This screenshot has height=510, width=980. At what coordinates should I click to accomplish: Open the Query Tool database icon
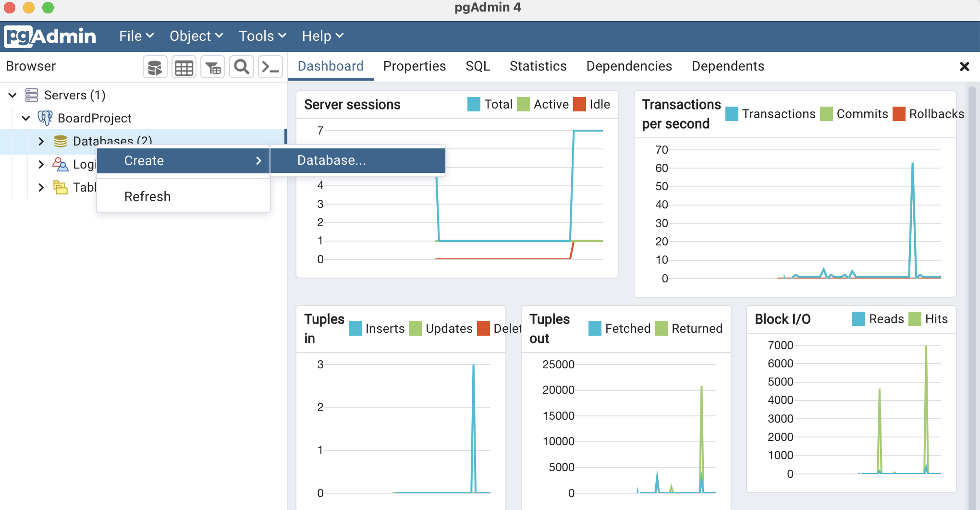coord(155,67)
